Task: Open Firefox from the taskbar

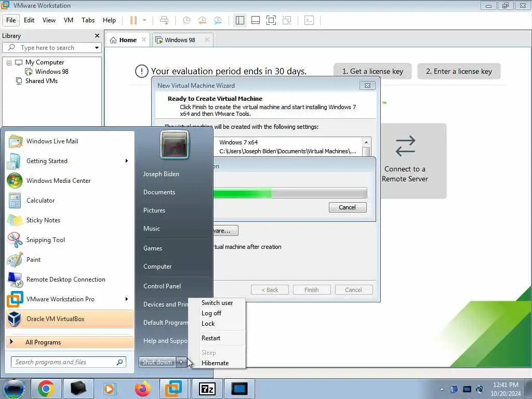Action: coord(142,389)
